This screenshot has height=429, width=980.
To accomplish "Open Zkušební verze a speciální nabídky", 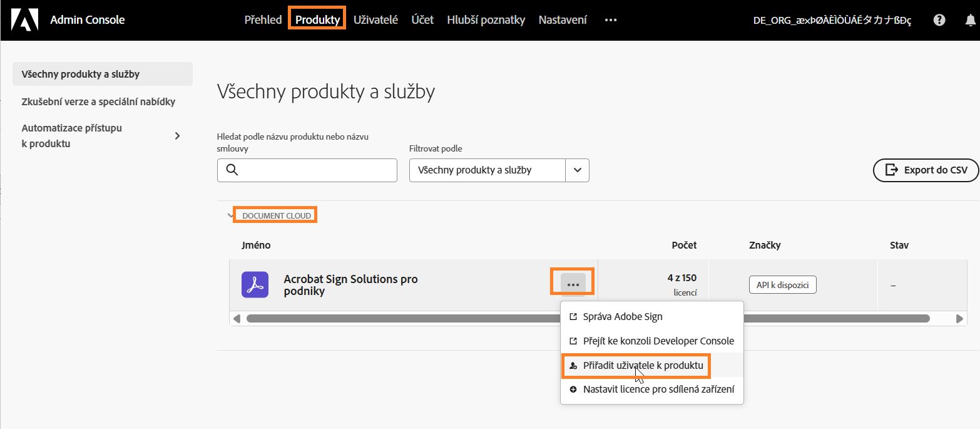I will click(x=98, y=101).
